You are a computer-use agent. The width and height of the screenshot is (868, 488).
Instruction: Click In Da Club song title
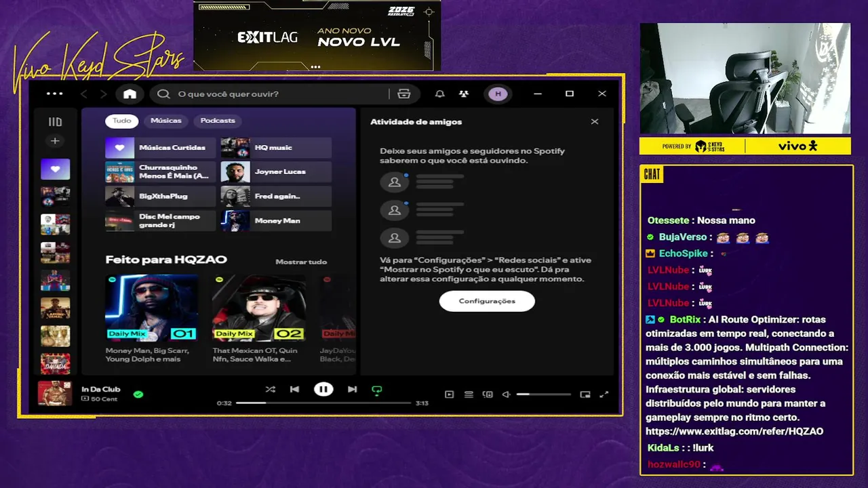100,389
